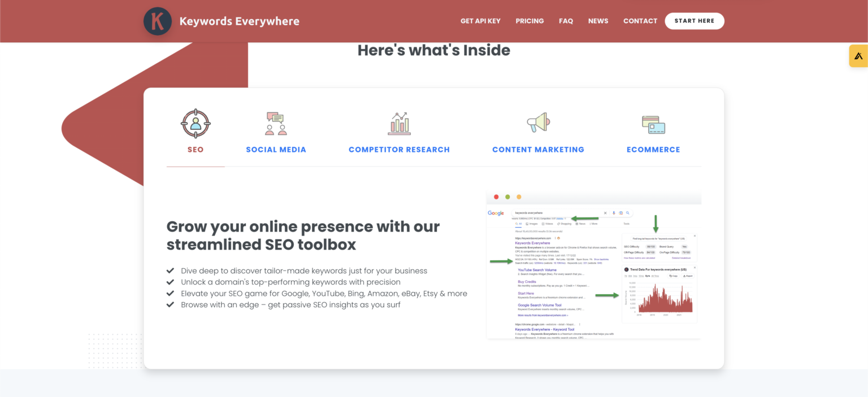The height and width of the screenshot is (397, 868).
Task: Go to the FAQ menu item
Action: (566, 21)
